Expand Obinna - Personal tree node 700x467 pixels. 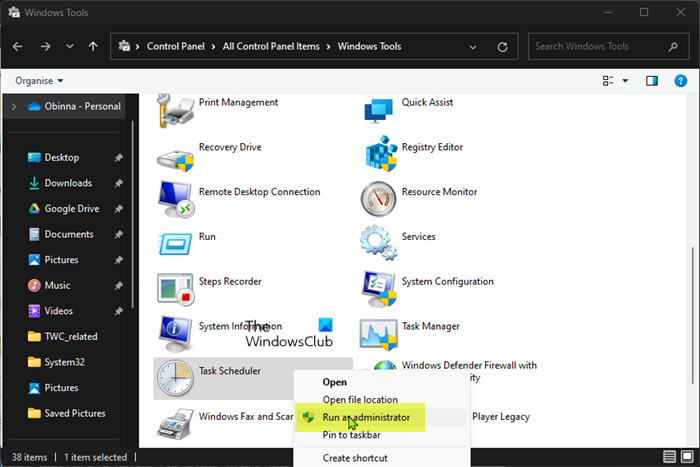[14, 106]
